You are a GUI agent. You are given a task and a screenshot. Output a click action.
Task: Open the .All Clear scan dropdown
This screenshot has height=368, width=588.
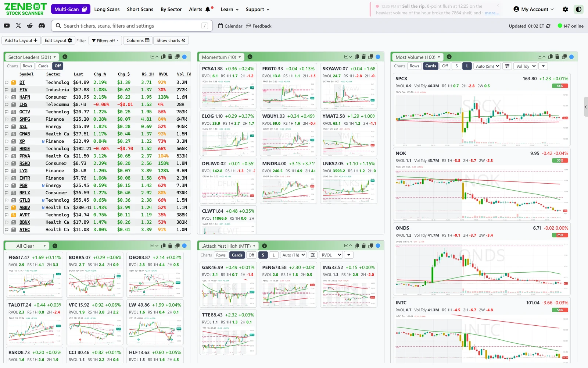(27, 246)
